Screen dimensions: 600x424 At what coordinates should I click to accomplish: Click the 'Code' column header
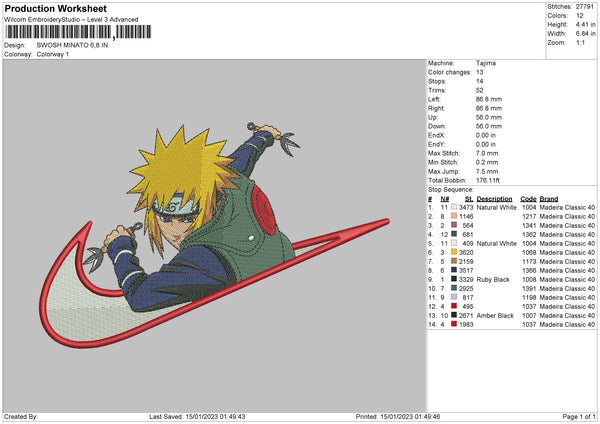528,199
